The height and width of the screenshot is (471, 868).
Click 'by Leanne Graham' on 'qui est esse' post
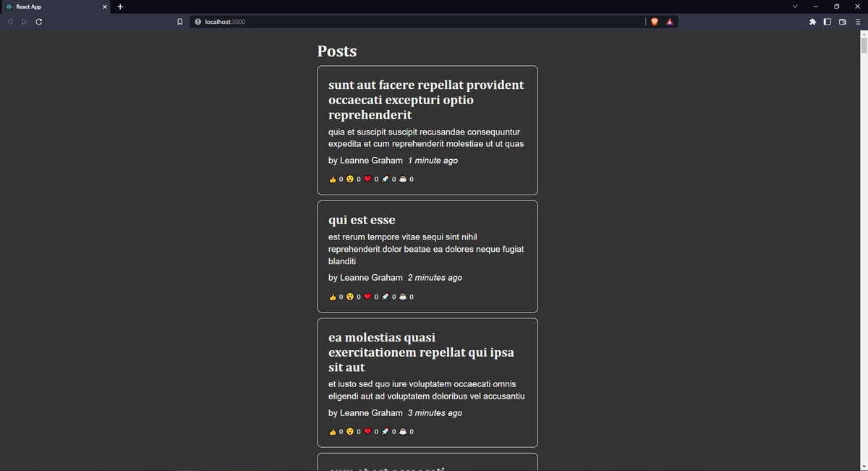(x=365, y=278)
